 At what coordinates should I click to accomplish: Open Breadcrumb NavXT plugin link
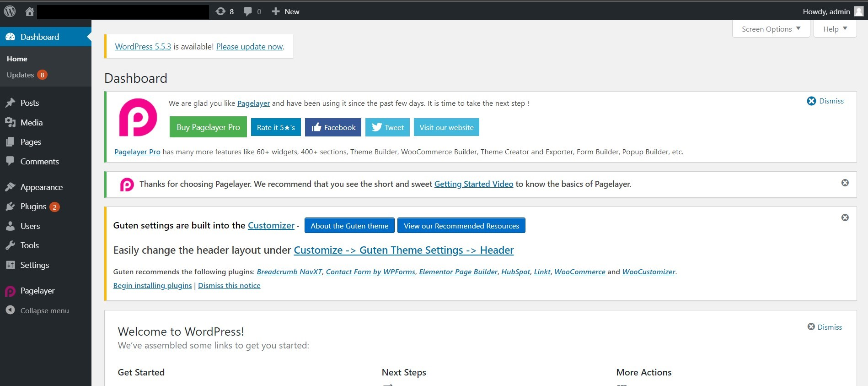[289, 272]
